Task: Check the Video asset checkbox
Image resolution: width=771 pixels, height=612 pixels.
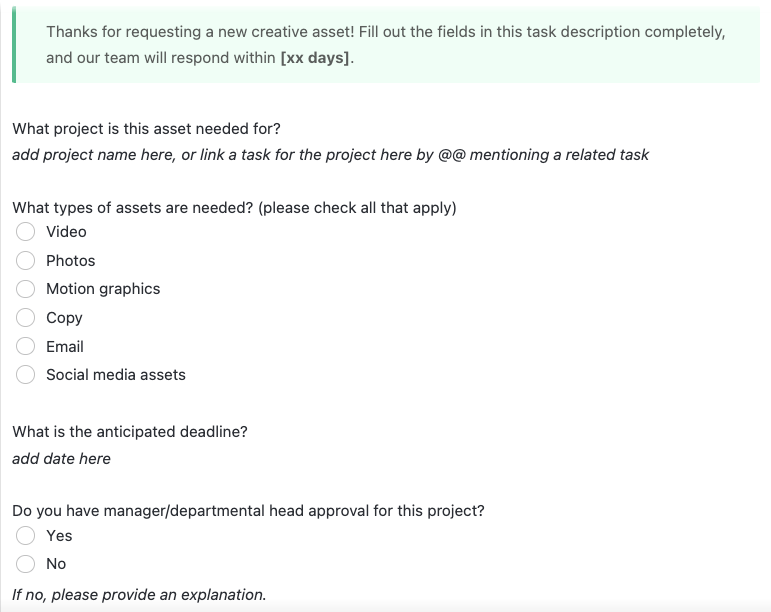Action: pos(27,232)
